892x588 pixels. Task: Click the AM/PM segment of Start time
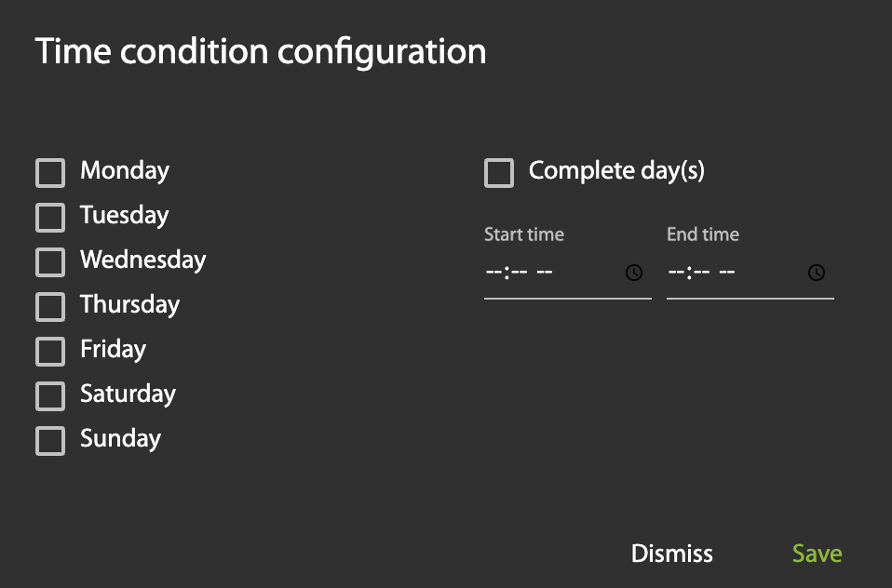(546, 273)
